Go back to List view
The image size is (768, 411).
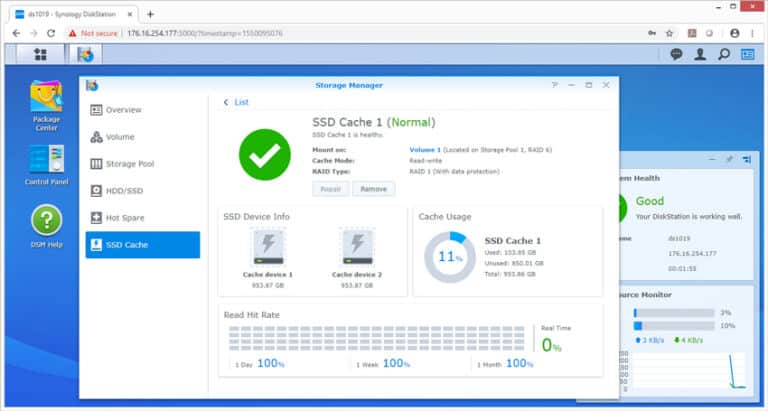point(236,102)
